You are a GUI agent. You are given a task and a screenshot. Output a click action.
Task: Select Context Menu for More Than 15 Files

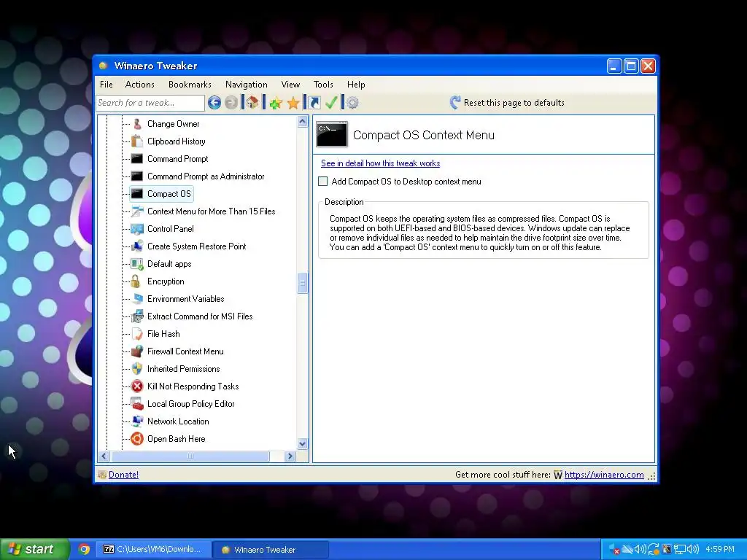point(211,211)
